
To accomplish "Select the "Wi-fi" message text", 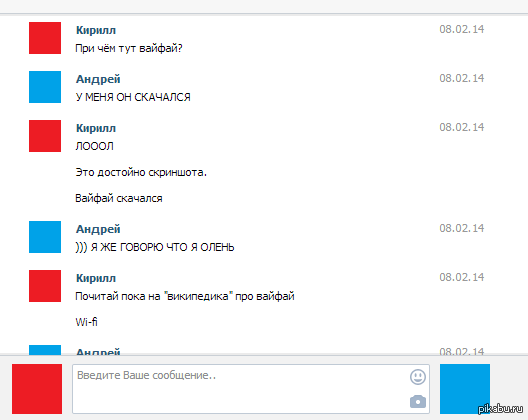I will (86, 322).
